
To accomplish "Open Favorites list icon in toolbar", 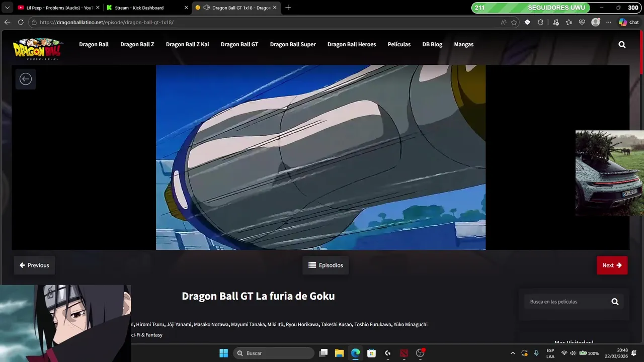I will coord(569,22).
